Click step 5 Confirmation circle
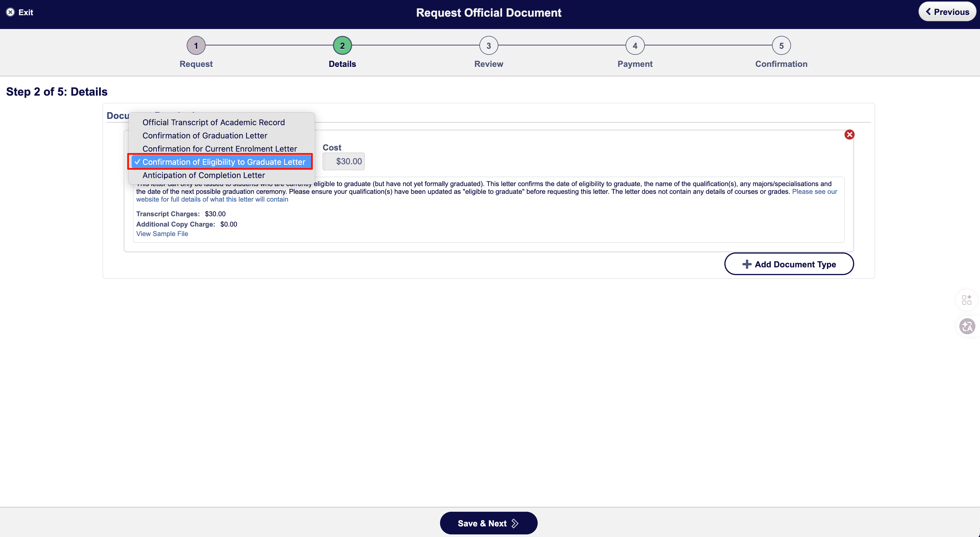The height and width of the screenshot is (537, 980). [781, 46]
